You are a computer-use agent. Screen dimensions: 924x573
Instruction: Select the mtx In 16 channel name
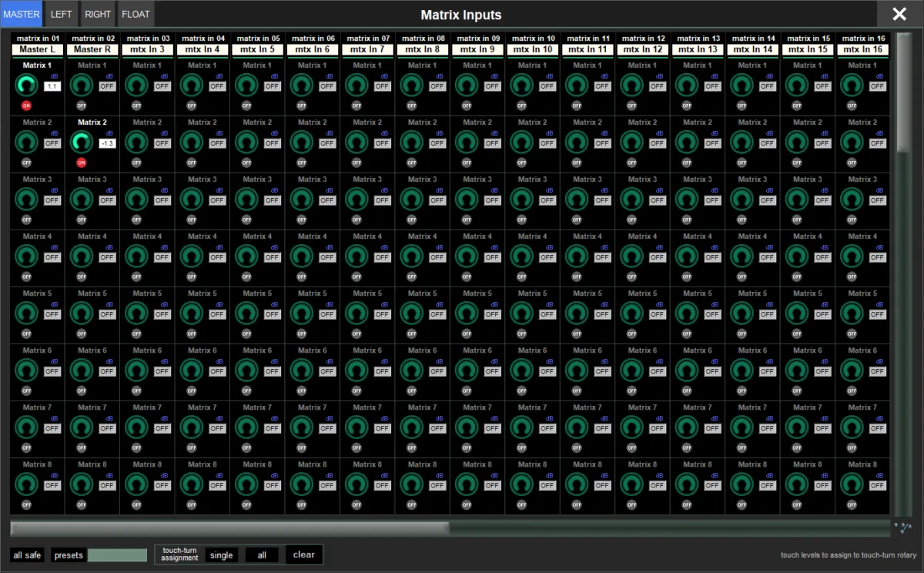(863, 49)
